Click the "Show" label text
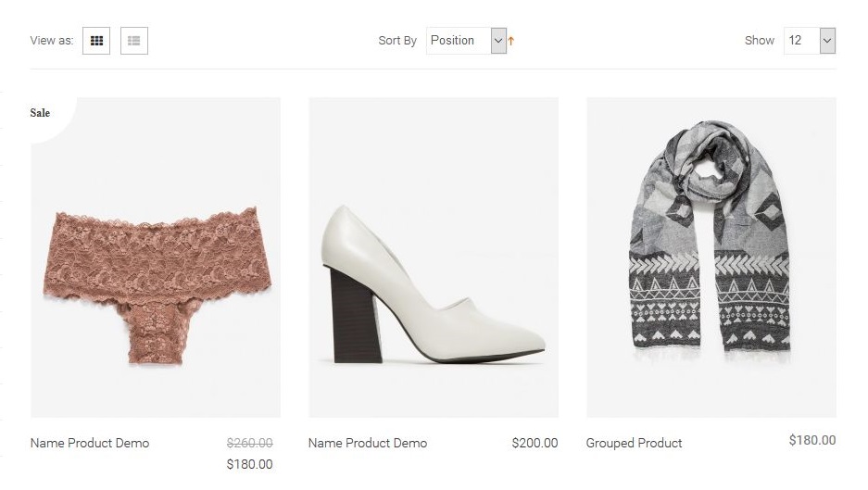This screenshot has height=490, width=868. coord(759,41)
